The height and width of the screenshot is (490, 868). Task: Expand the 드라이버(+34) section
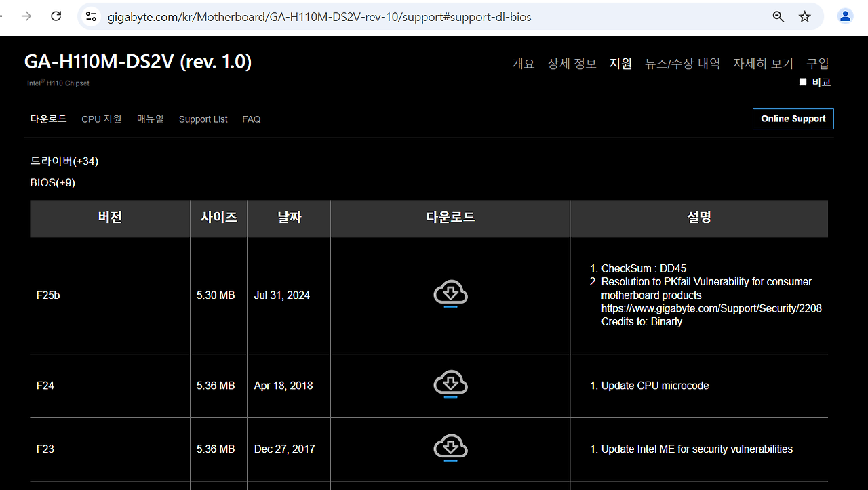[x=64, y=161]
